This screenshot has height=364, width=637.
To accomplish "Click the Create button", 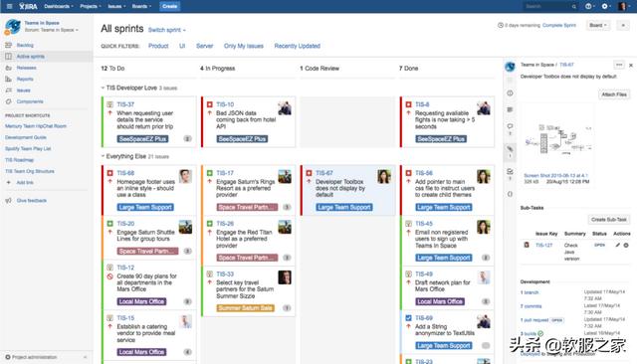I will [169, 6].
